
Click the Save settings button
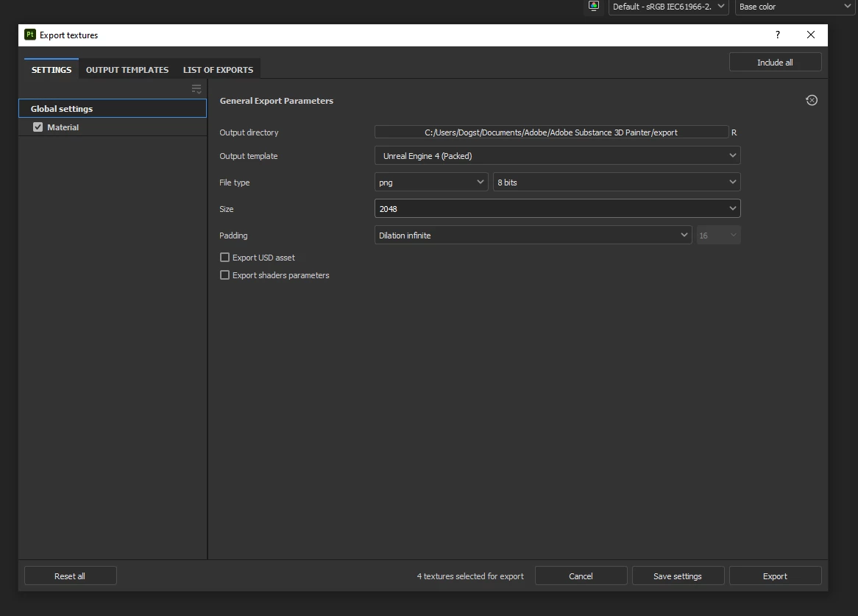(x=678, y=576)
